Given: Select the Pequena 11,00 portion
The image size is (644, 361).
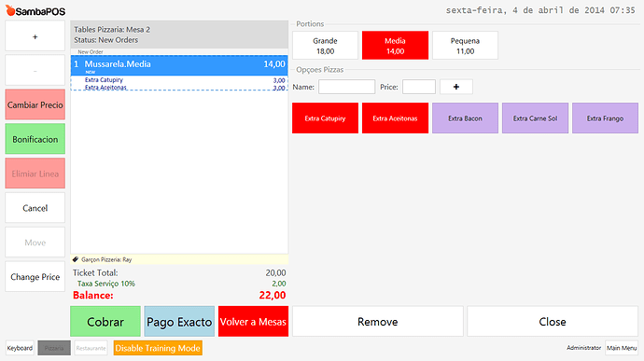Looking at the screenshot, I should point(465,46).
